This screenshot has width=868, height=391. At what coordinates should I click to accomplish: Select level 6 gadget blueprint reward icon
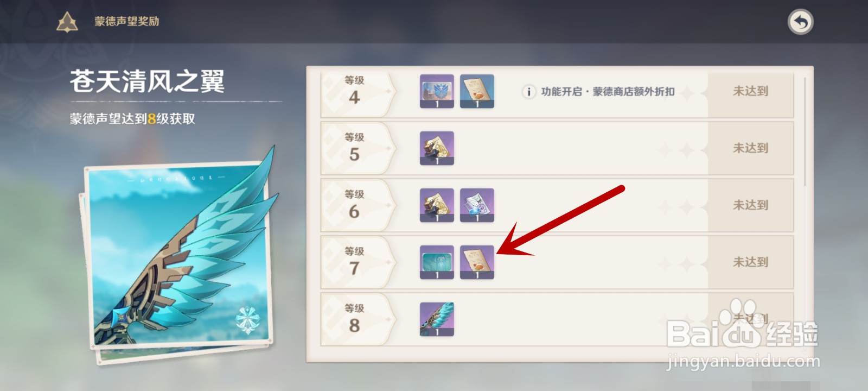[437, 205]
